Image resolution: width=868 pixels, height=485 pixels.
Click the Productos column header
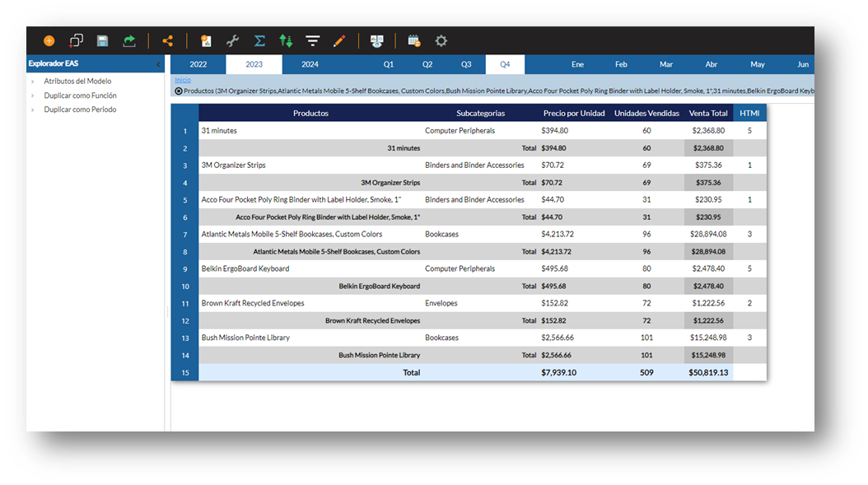pos(310,113)
